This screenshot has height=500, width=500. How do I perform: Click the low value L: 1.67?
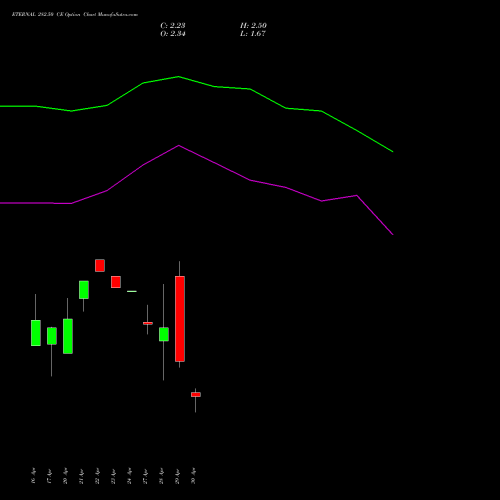[x=253, y=33]
